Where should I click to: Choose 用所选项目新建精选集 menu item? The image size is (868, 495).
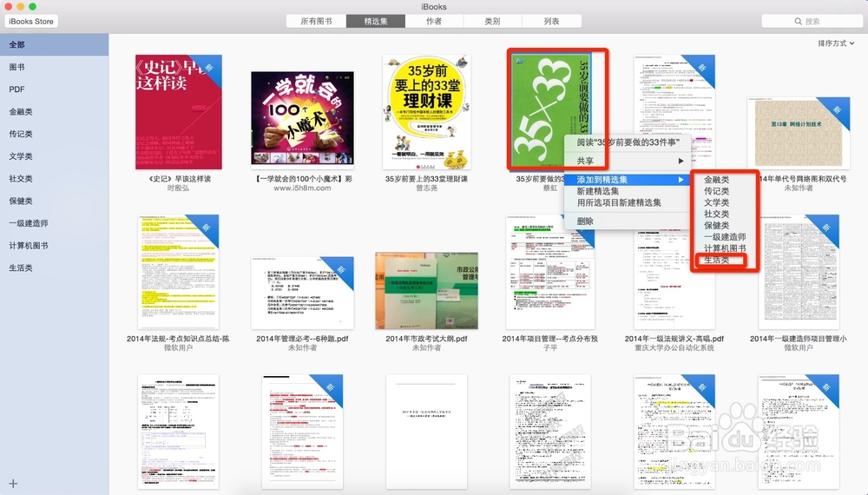pyautogui.click(x=628, y=202)
